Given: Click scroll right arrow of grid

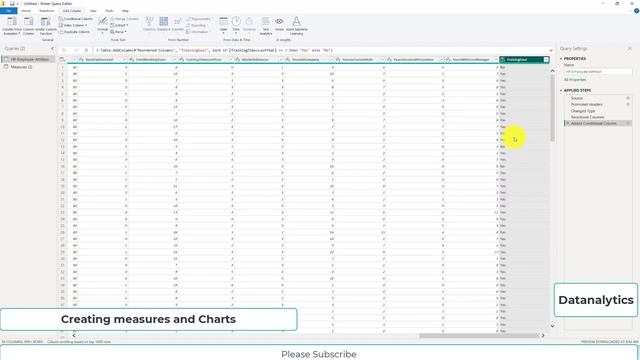Looking at the screenshot, I should tap(543, 336).
